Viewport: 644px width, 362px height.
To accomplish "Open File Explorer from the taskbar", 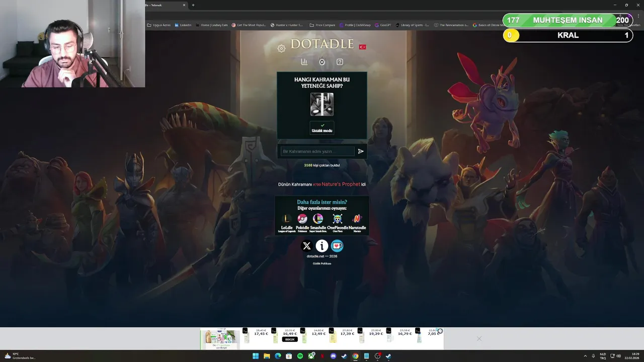I will [x=267, y=356].
